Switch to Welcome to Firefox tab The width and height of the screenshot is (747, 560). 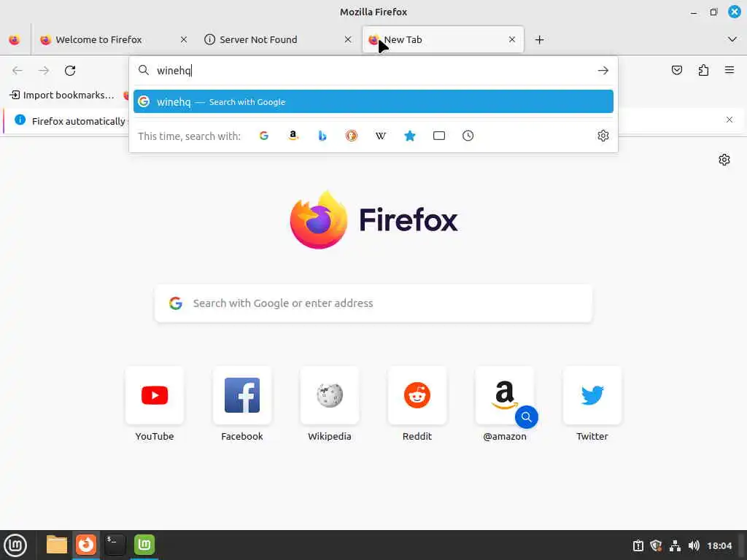pos(113,39)
